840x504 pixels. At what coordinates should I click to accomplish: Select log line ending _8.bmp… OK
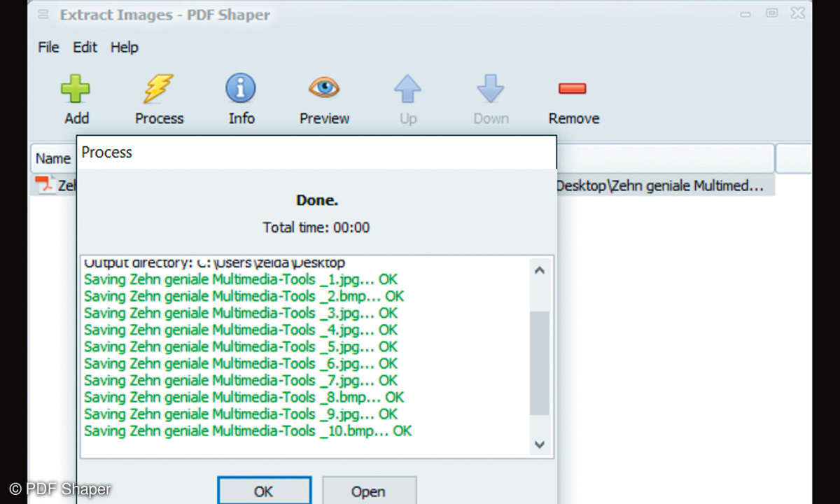click(x=244, y=397)
